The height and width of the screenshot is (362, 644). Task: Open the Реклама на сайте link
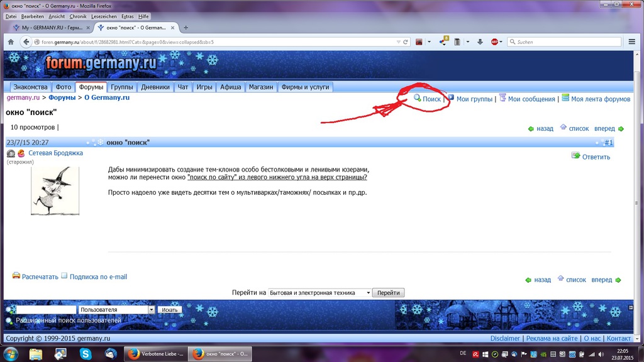pos(552,338)
